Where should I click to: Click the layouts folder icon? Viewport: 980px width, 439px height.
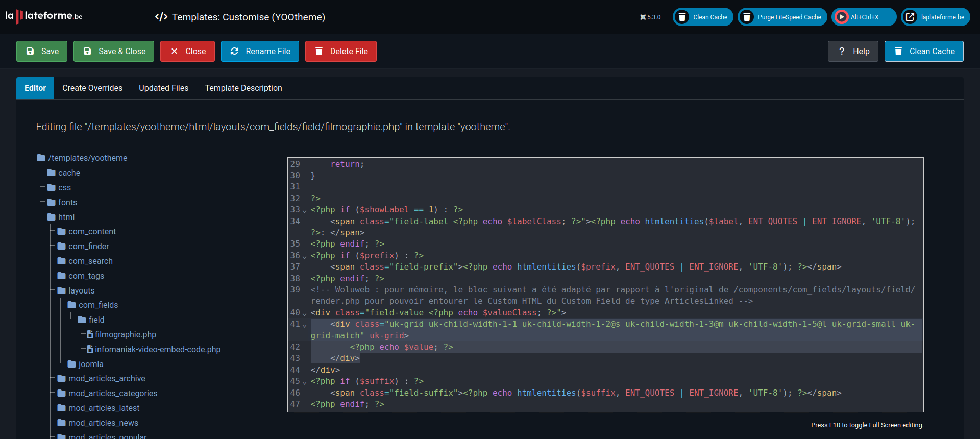[62, 290]
